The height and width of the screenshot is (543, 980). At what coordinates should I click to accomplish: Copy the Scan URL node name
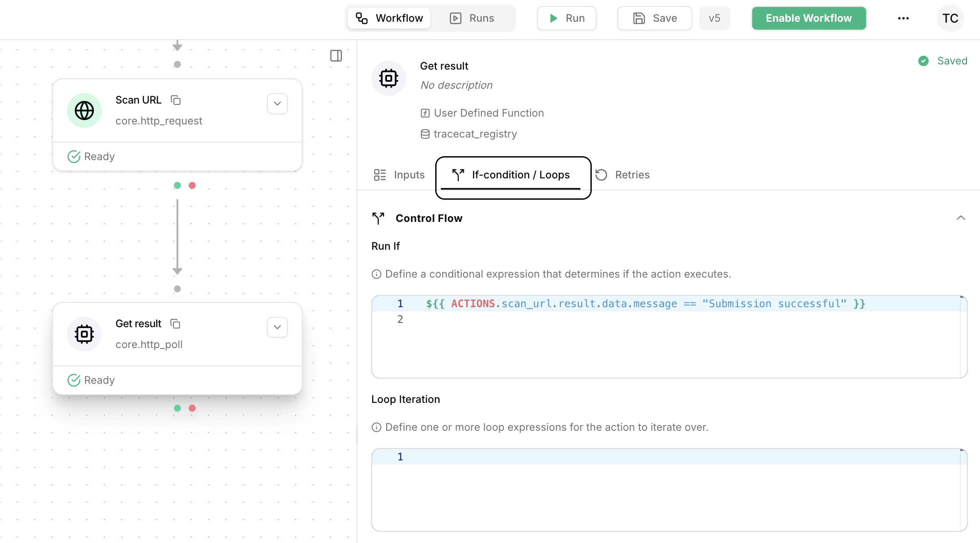(176, 100)
